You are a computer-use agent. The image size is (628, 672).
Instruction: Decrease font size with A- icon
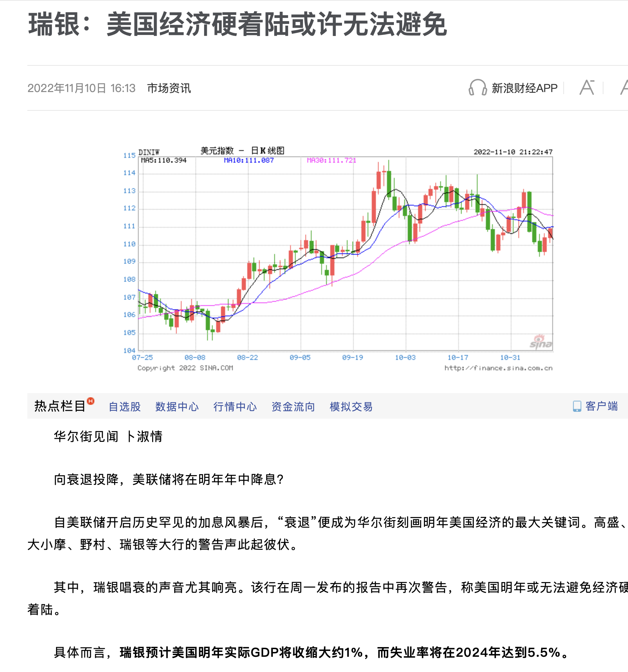(587, 87)
